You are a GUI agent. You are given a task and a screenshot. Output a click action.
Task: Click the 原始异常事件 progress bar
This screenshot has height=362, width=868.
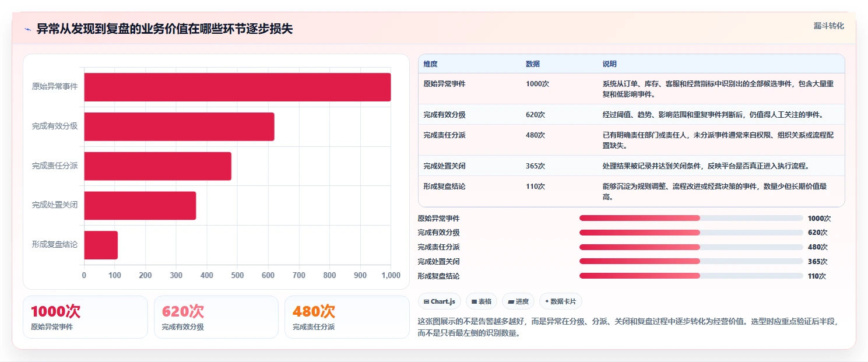tap(691, 218)
